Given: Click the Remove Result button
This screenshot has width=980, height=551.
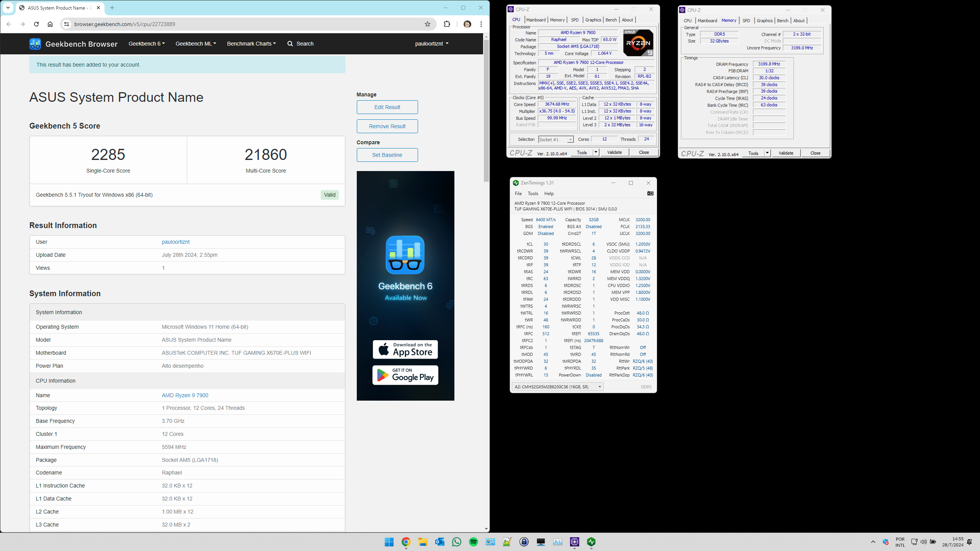Looking at the screenshot, I should pos(387,126).
